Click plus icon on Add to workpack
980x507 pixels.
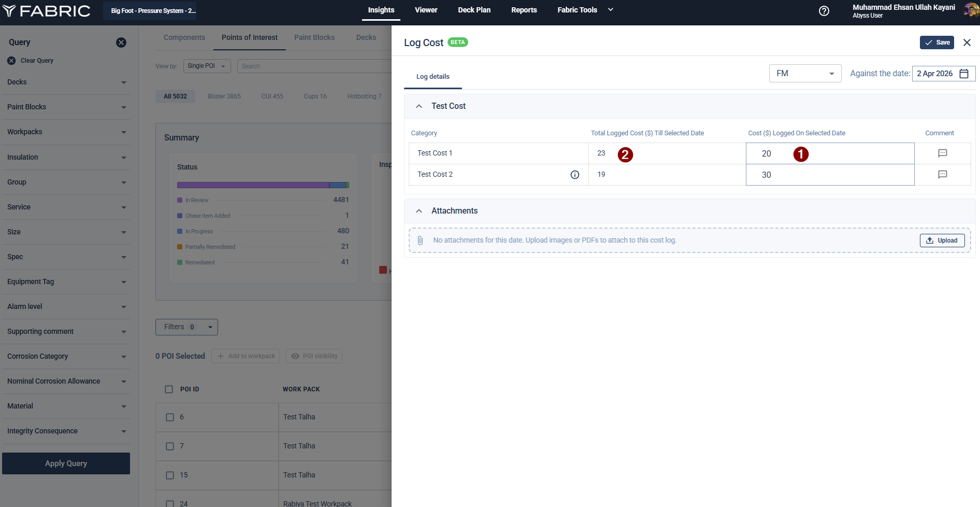[221, 356]
